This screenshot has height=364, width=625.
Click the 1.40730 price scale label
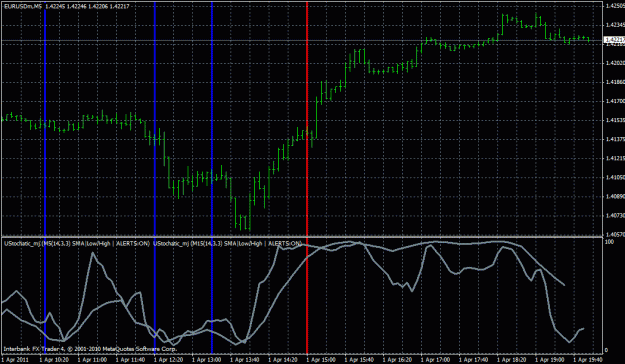(x=615, y=216)
